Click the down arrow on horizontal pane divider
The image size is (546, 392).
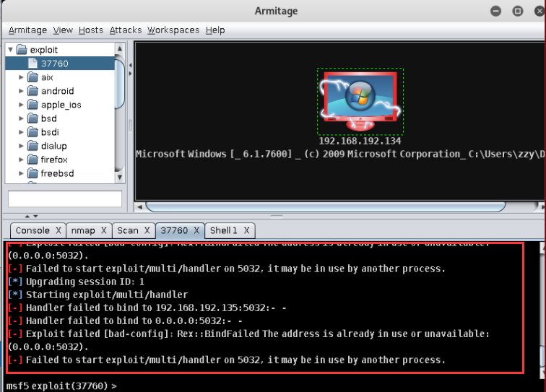click(35, 216)
